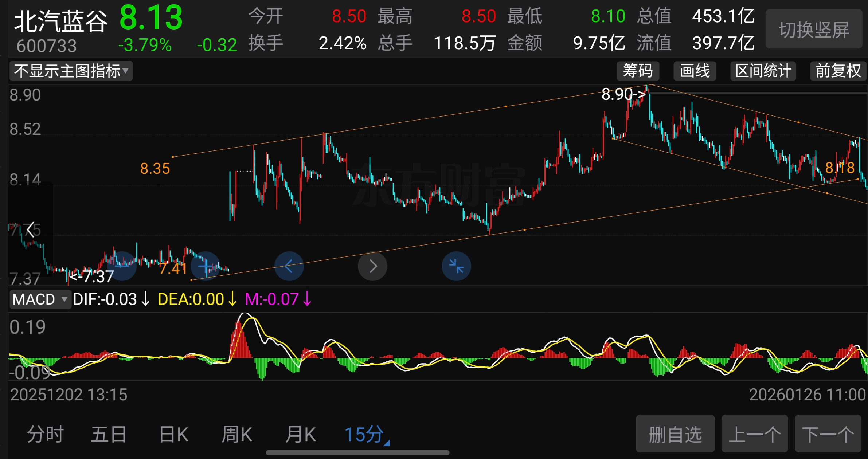Tap the shrink arrows collapse icon

(x=456, y=266)
